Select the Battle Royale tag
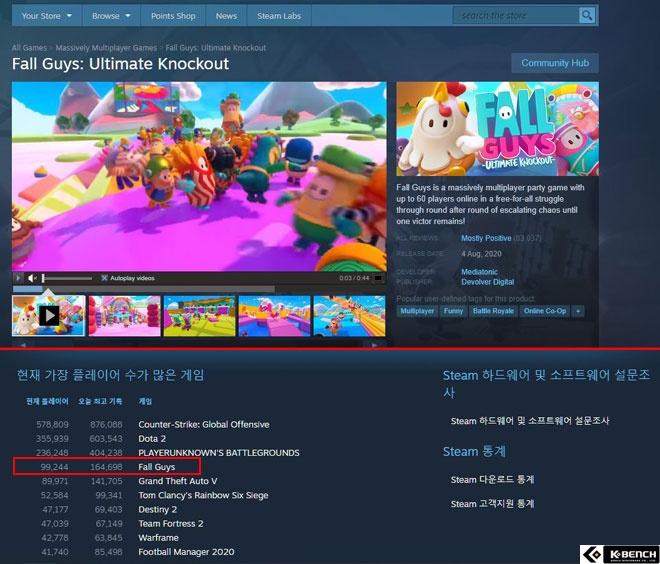This screenshot has width=660, height=564. pyautogui.click(x=493, y=311)
